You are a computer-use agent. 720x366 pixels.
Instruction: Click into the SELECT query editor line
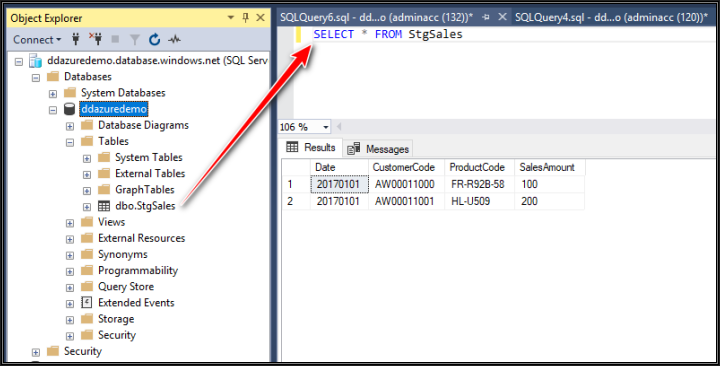click(x=388, y=34)
